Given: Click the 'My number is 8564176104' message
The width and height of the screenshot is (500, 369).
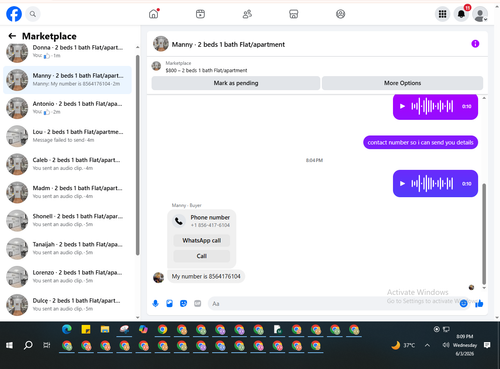Looking at the screenshot, I should (206, 276).
